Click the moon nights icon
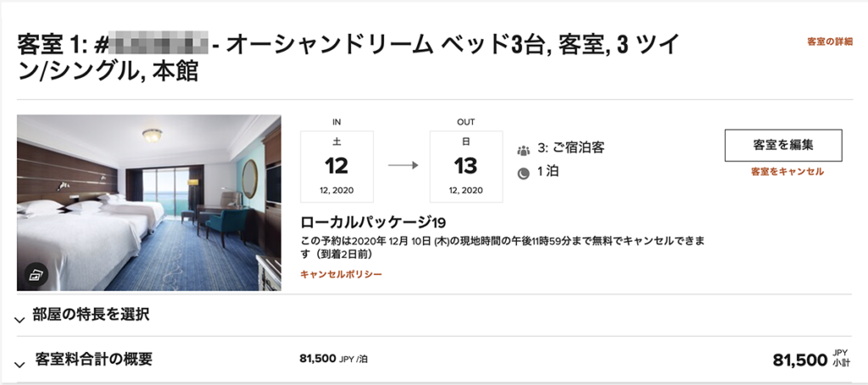Viewport: 868px width, 385px height. pos(523,173)
